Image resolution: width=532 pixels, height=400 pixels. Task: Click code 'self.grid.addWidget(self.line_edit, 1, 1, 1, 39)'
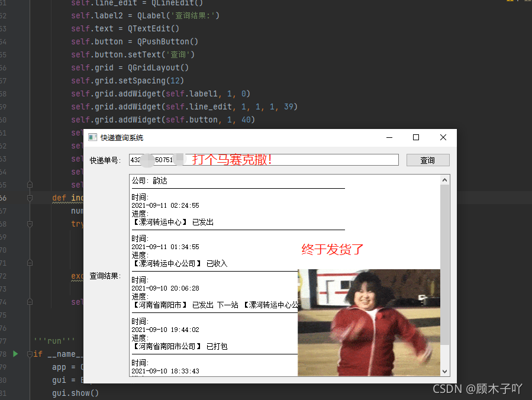click(184, 107)
